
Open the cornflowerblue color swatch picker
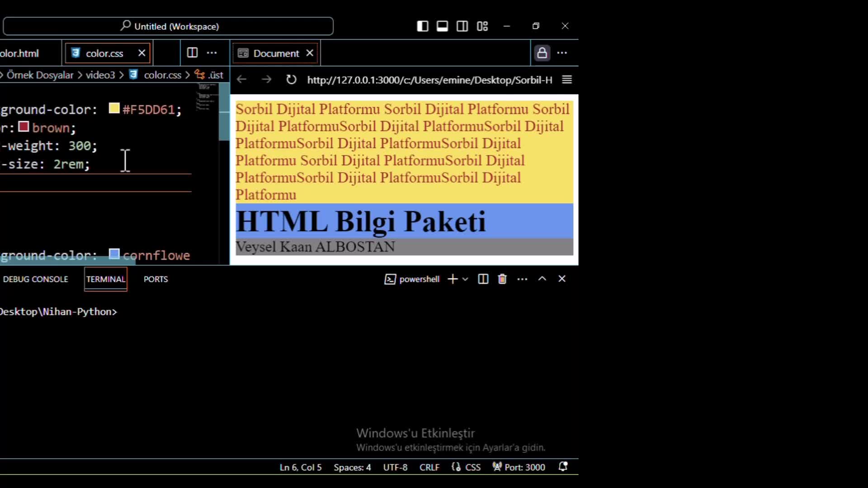pyautogui.click(x=114, y=254)
